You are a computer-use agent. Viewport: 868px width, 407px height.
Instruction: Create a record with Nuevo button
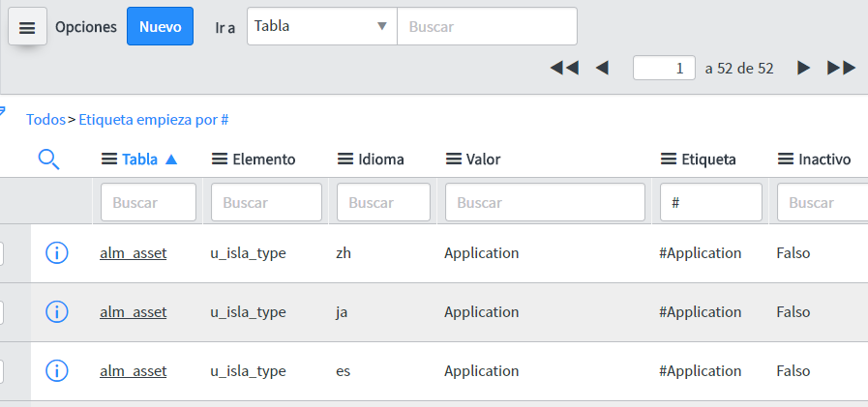click(x=160, y=26)
